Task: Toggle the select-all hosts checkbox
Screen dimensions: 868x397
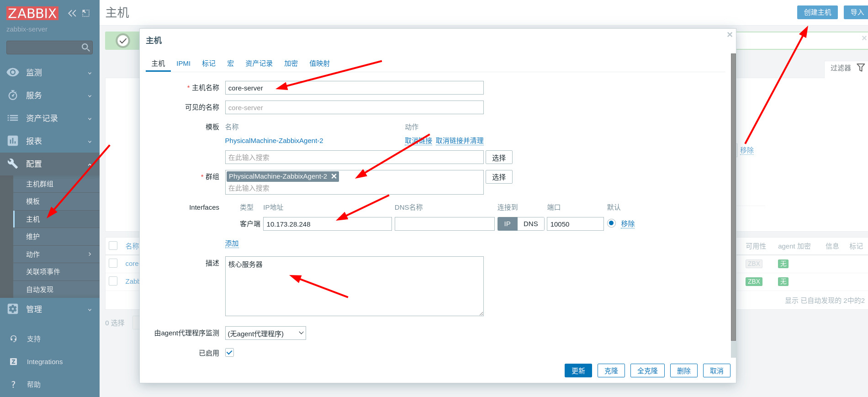Action: click(x=113, y=246)
